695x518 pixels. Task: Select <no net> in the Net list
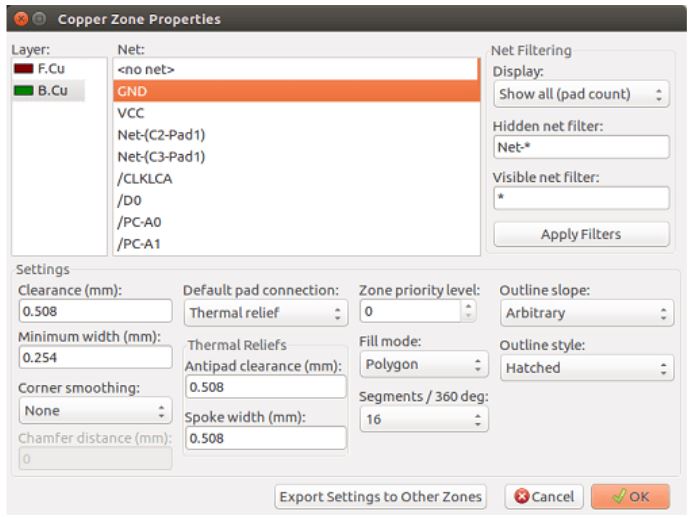(x=296, y=69)
